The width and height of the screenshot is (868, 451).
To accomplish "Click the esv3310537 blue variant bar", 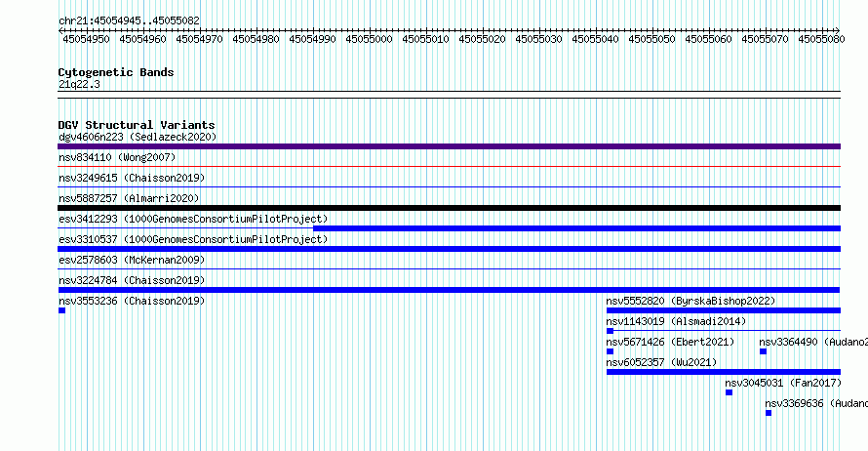I will click(449, 249).
